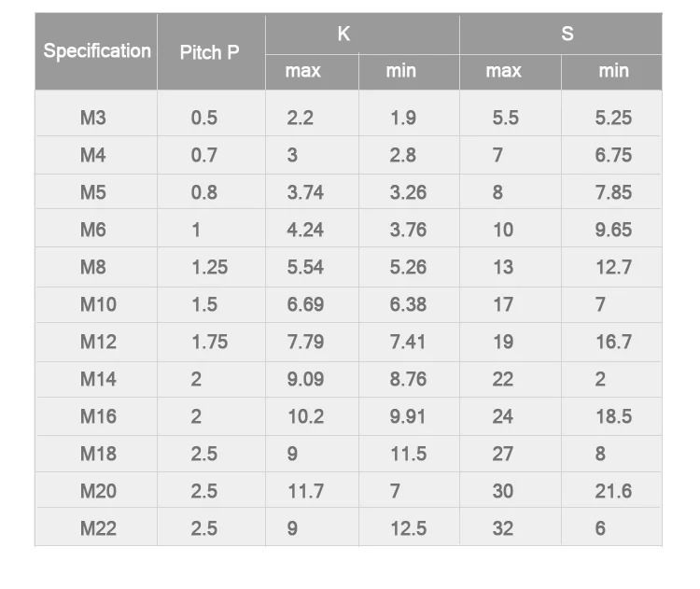
Task: Click the S group header
Action: point(567,34)
